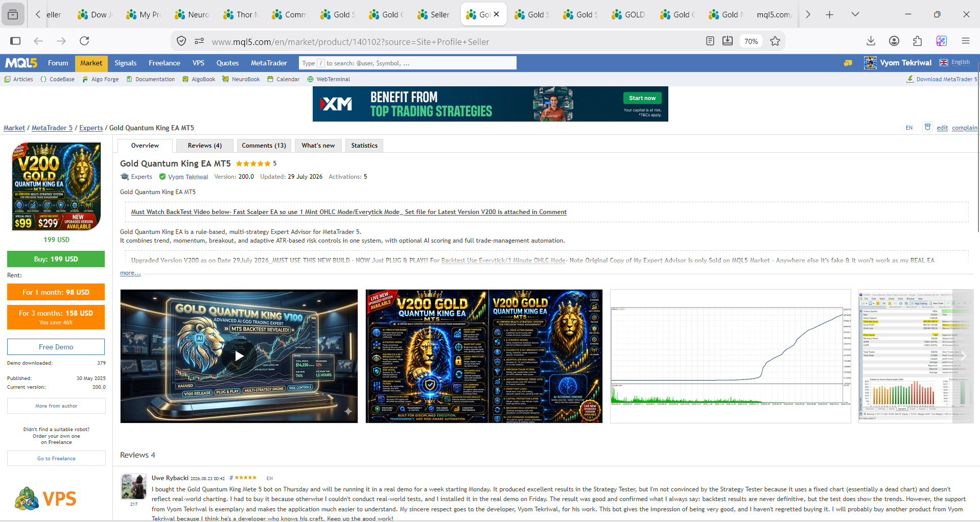Expand description with more... link
This screenshot has height=522, width=980.
[130, 273]
